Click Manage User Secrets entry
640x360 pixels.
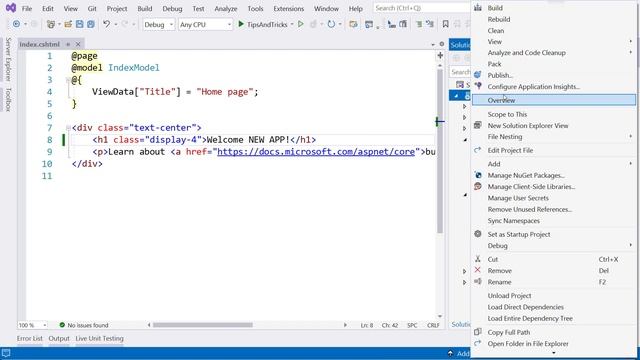[x=554, y=198]
